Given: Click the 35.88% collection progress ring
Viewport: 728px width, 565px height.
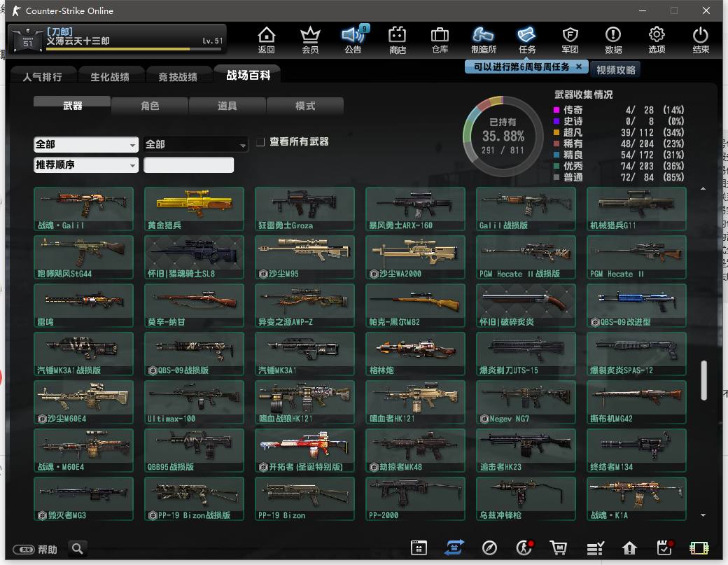Looking at the screenshot, I should [503, 136].
